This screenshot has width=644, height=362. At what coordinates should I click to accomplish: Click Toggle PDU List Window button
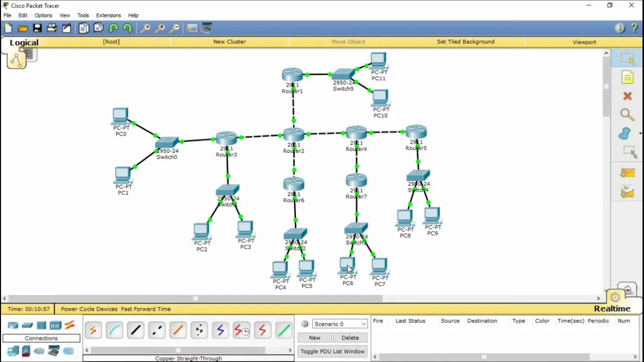point(333,351)
